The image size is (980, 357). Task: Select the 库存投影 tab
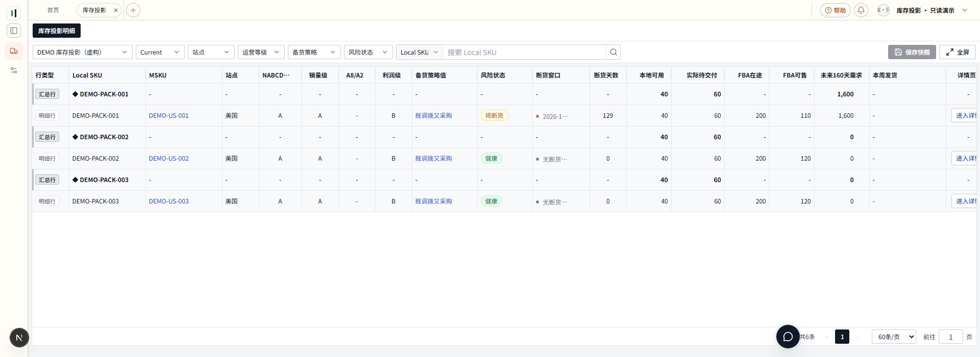click(94, 10)
